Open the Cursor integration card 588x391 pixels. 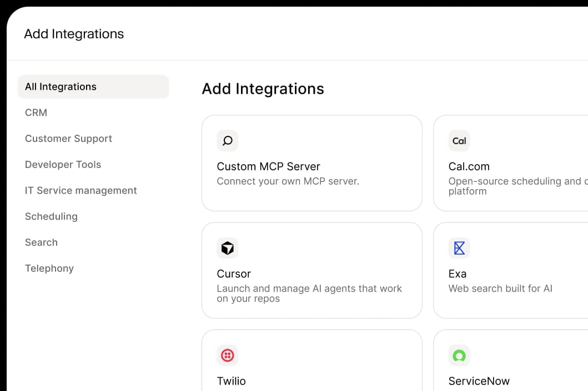(x=312, y=270)
